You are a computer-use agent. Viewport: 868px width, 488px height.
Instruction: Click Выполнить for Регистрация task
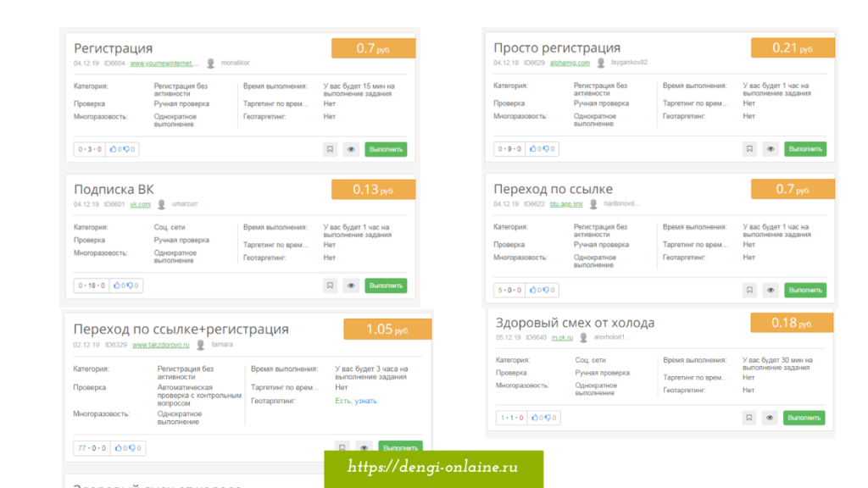coord(386,149)
